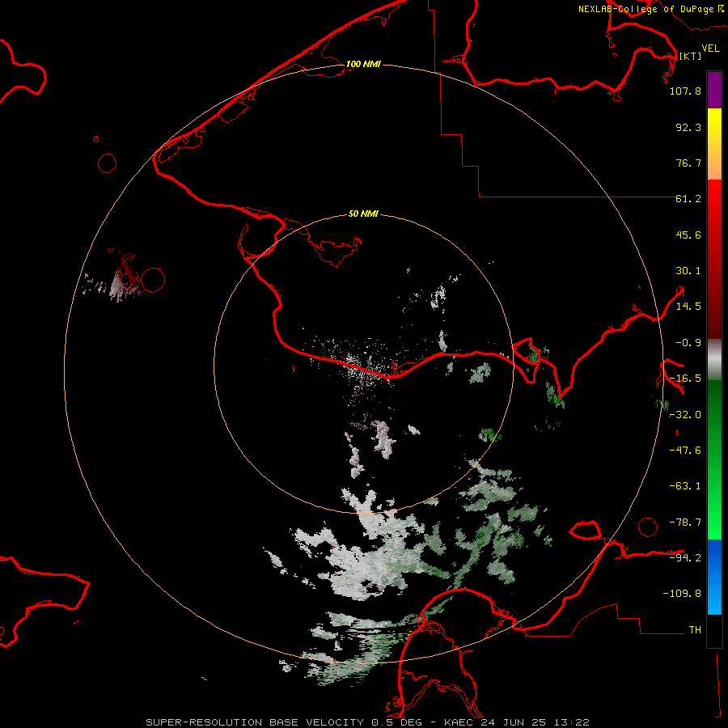Viewport: 728px width, 728px height.
Task: Click the 45.6 value on the velocity scale
Action: [x=688, y=235]
